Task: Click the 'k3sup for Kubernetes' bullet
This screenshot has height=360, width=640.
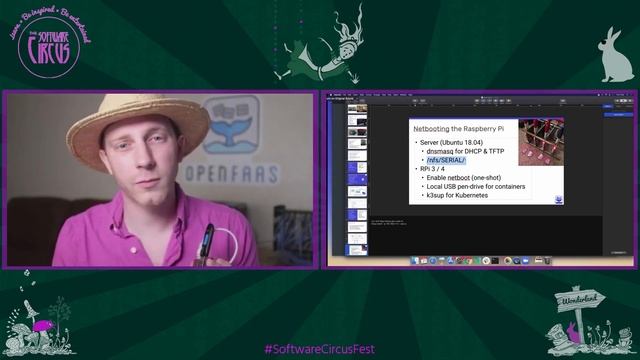Action: click(x=457, y=196)
